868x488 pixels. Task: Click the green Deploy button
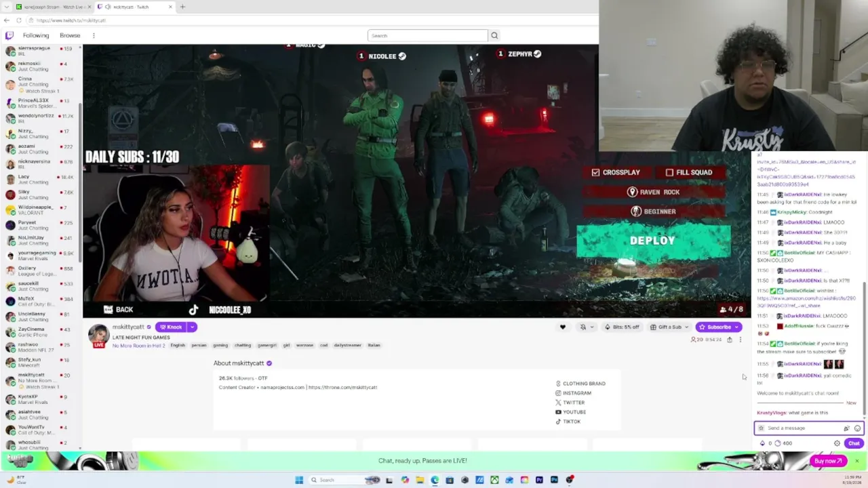pyautogui.click(x=653, y=241)
